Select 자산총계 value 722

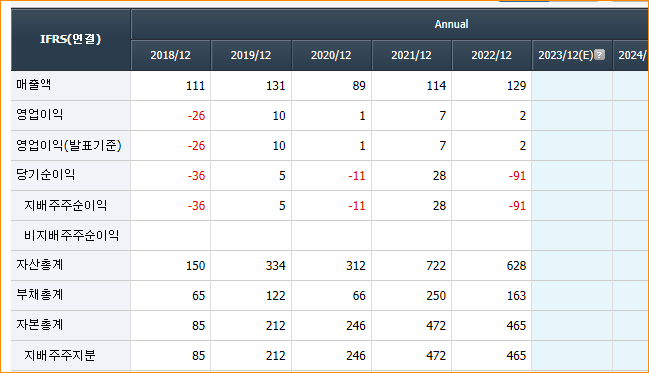pyautogui.click(x=436, y=265)
